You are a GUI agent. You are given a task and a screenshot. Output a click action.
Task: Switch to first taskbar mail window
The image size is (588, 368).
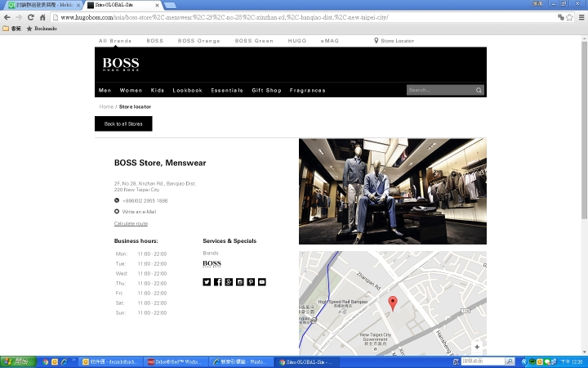[x=110, y=362]
